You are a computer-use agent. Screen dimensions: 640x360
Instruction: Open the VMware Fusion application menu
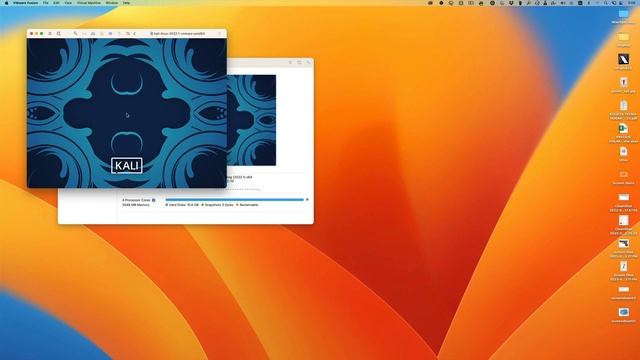24,3
